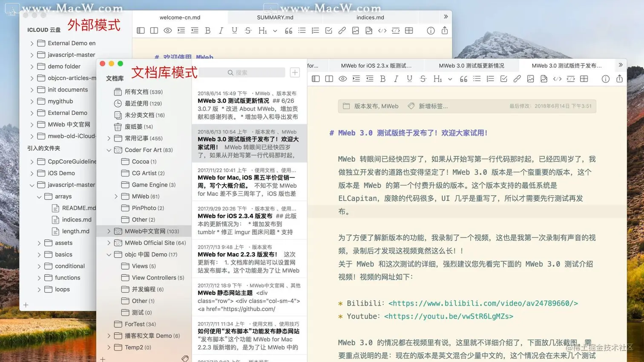Expand 常用记事 category
Viewport: 644px width, 362px height.
pos(109,139)
